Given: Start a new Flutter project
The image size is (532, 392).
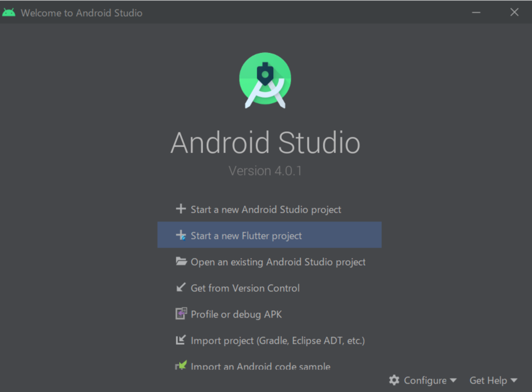Looking at the screenshot, I should (270, 235).
